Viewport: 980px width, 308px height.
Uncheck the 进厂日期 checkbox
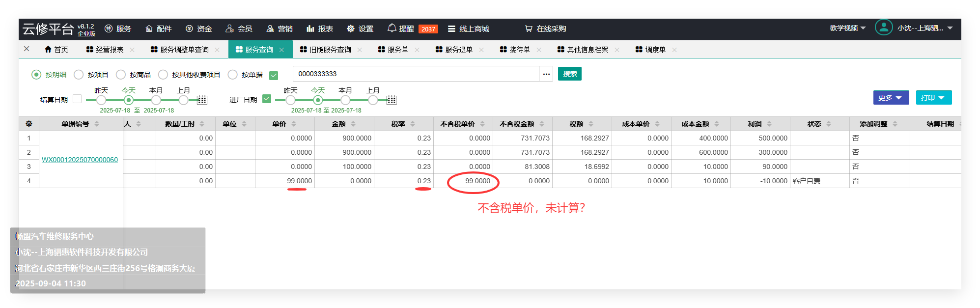(x=267, y=99)
